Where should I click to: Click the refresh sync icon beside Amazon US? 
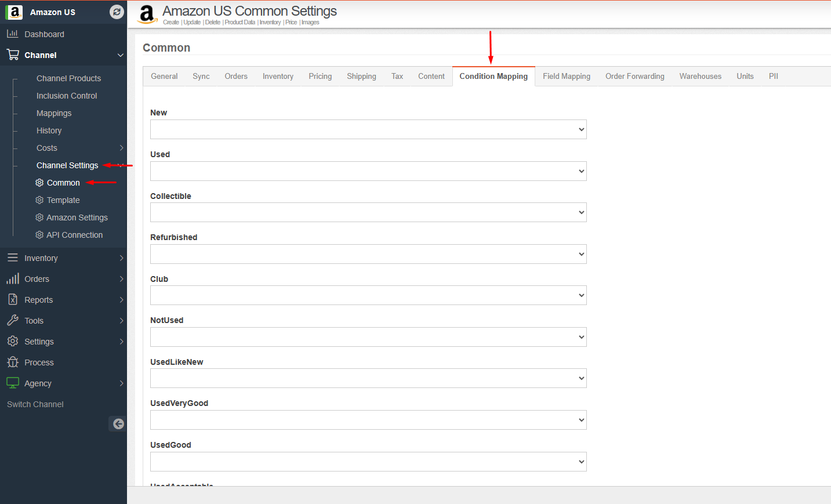[117, 12]
